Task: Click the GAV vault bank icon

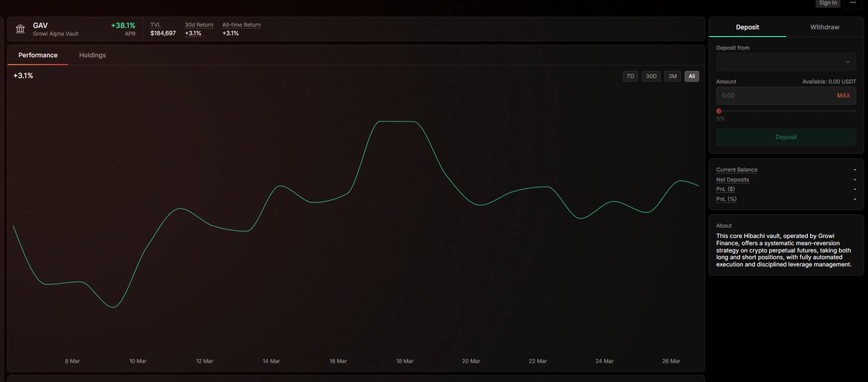Action: click(x=20, y=29)
